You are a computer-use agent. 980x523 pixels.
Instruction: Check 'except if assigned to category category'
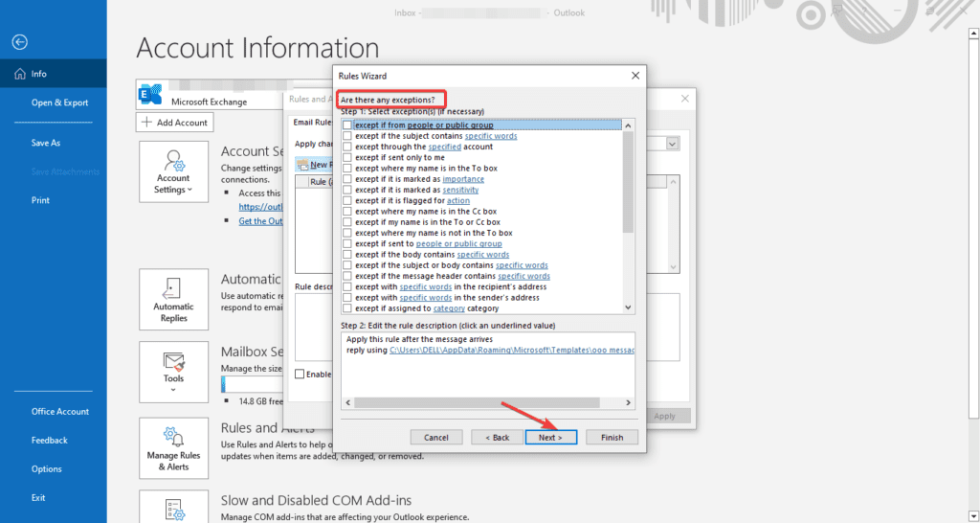click(x=346, y=308)
